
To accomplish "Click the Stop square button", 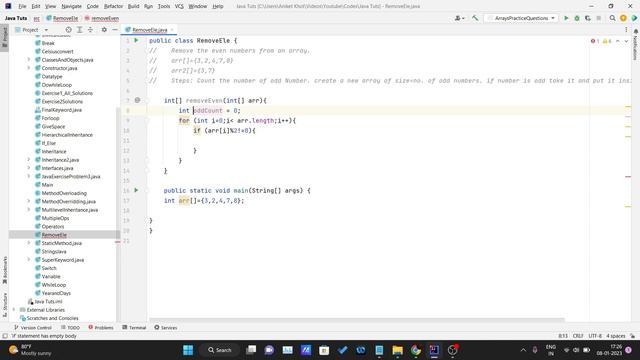I will click(x=599, y=18).
